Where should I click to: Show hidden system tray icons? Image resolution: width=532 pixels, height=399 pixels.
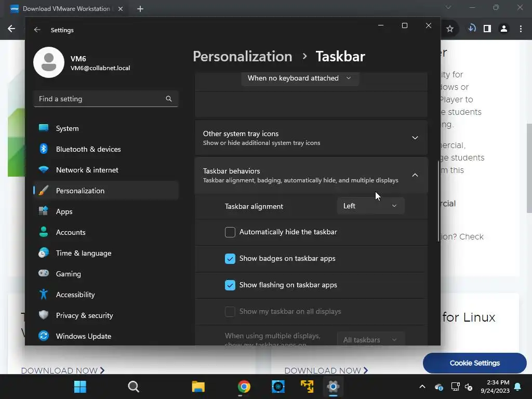pos(422,387)
